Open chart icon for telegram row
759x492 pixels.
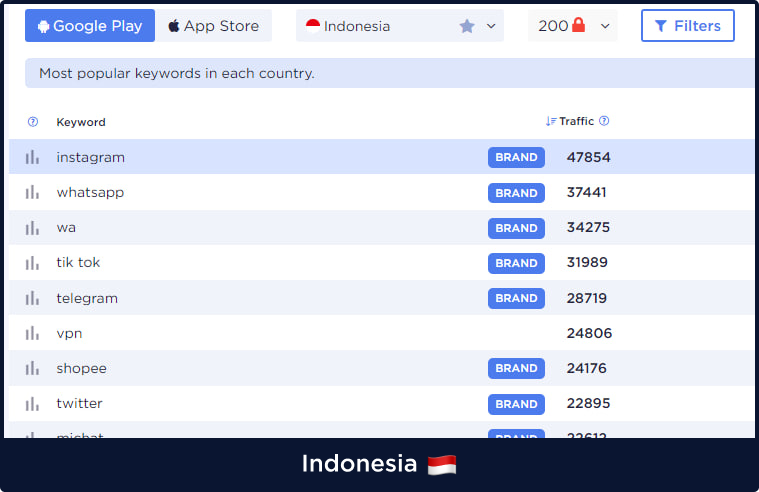point(32,298)
